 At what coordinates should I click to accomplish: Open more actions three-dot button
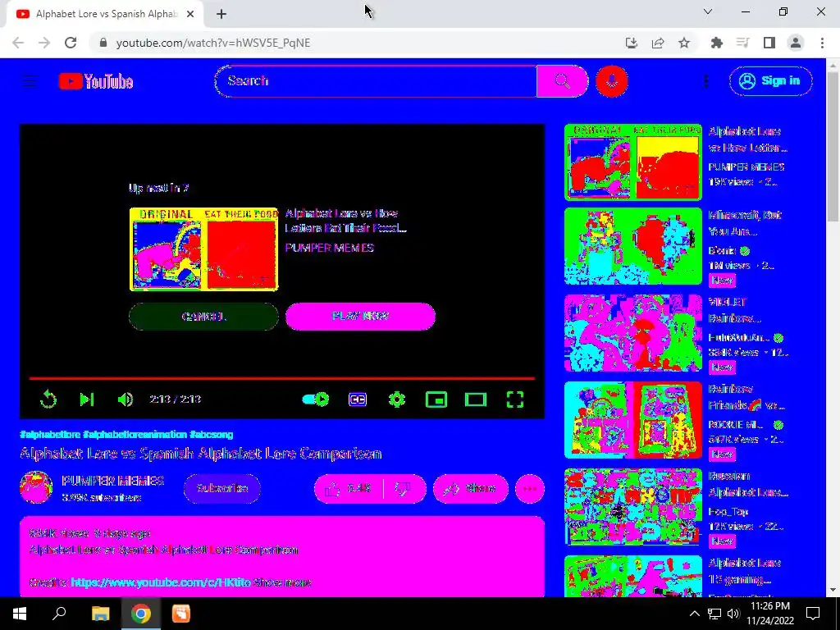tap(530, 489)
